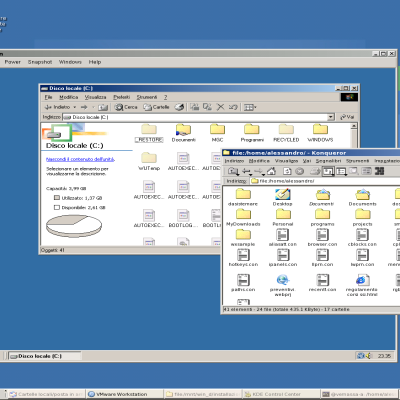The image size is (400, 400).
Task: Click the Nascondi il contenuto dell'unità link
Action: pyautogui.click(x=80, y=159)
